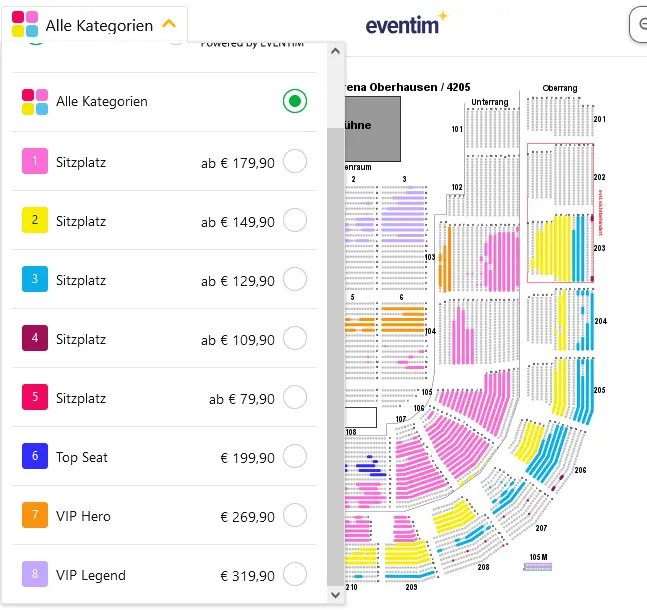Viewport: 647px width, 613px height.
Task: Choose the VIP Legend € 319,90 radio button
Action: click(x=295, y=574)
